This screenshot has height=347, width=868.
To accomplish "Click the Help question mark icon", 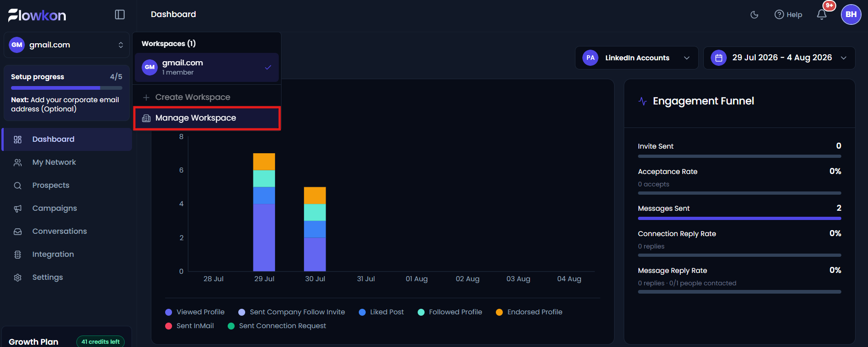I will (x=779, y=15).
